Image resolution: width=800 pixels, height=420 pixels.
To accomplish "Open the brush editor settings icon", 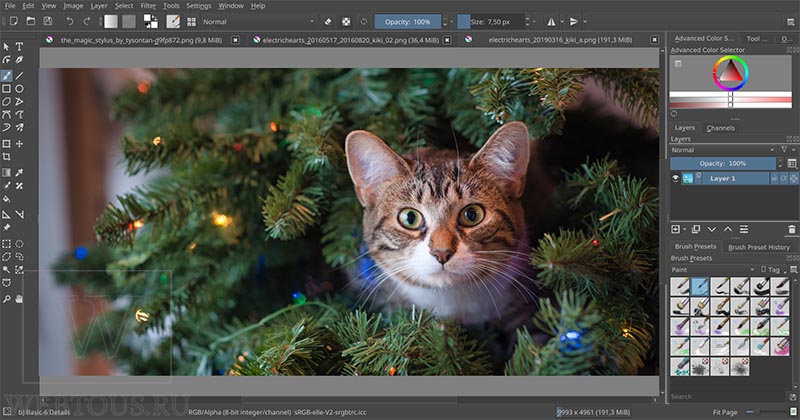I will pos(173,21).
